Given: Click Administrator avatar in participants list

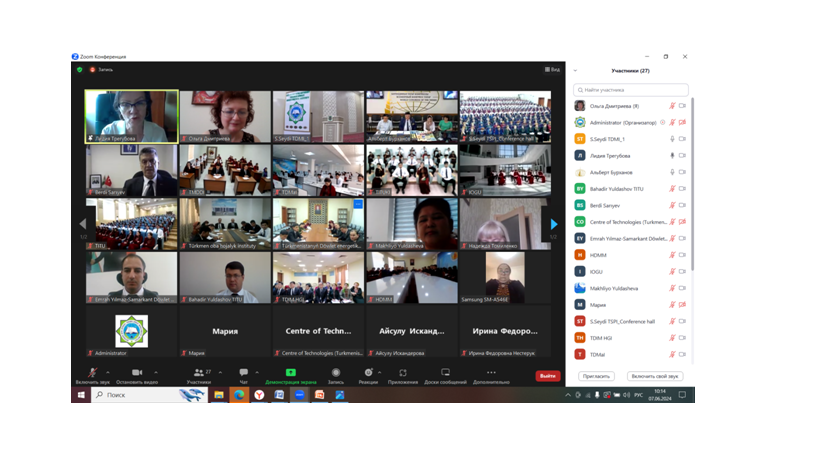Looking at the screenshot, I should [x=580, y=122].
